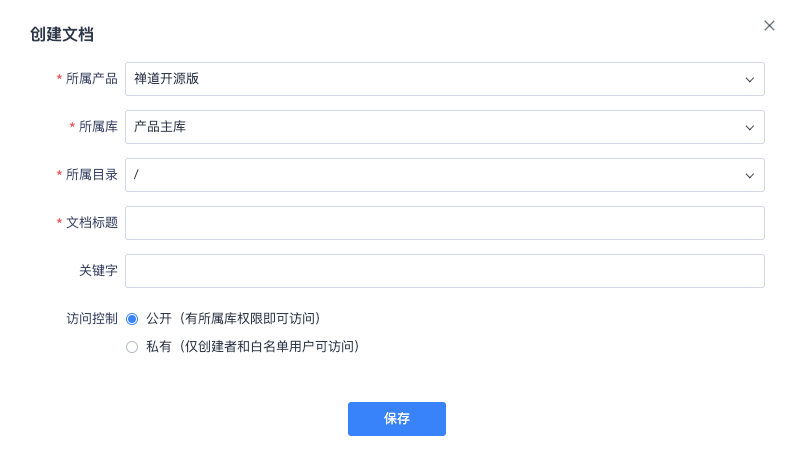Select the 私有 radio button
This screenshot has width=796, height=463.
(x=132, y=347)
